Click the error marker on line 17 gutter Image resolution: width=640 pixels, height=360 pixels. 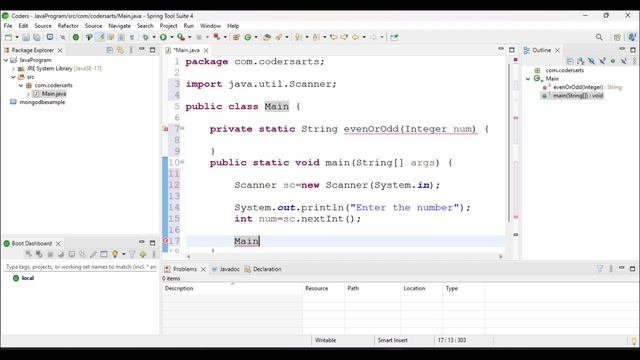(x=165, y=241)
